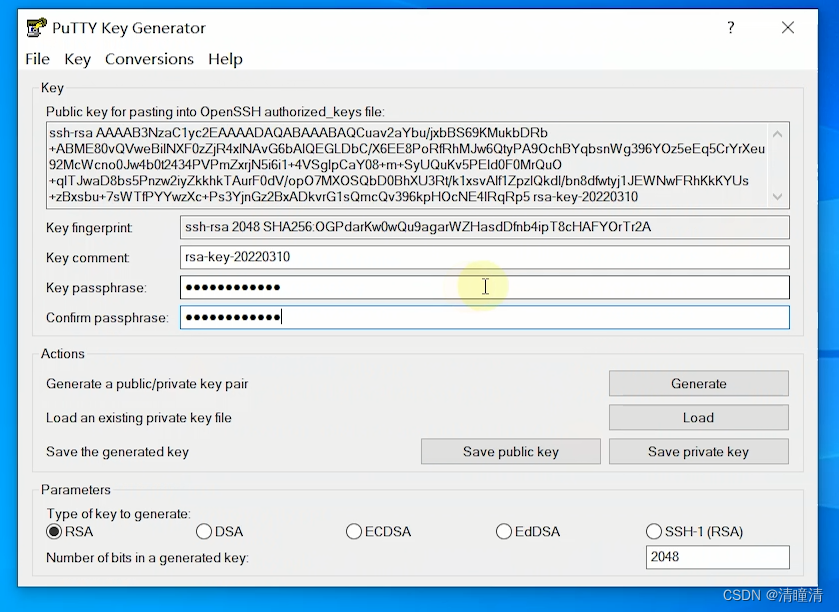The height and width of the screenshot is (612, 839).
Task: Click 'Type of key to generate:' label
Action: click(119, 514)
